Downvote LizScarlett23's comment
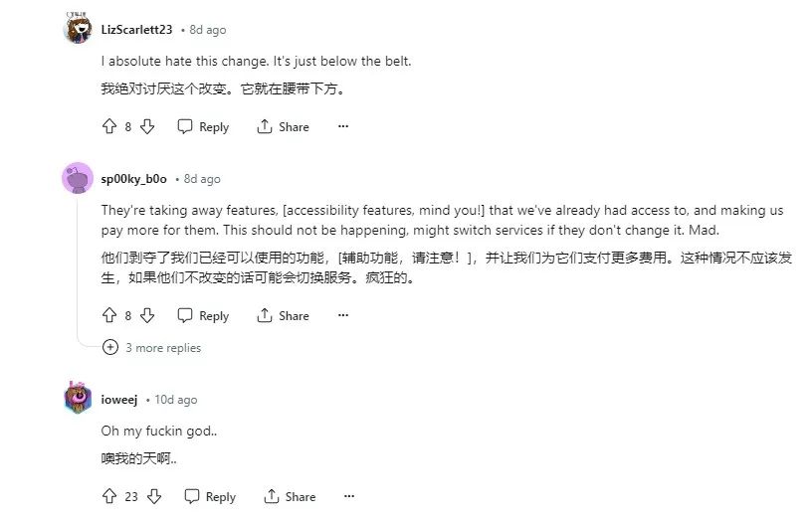This screenshot has width=812, height=523. [146, 127]
